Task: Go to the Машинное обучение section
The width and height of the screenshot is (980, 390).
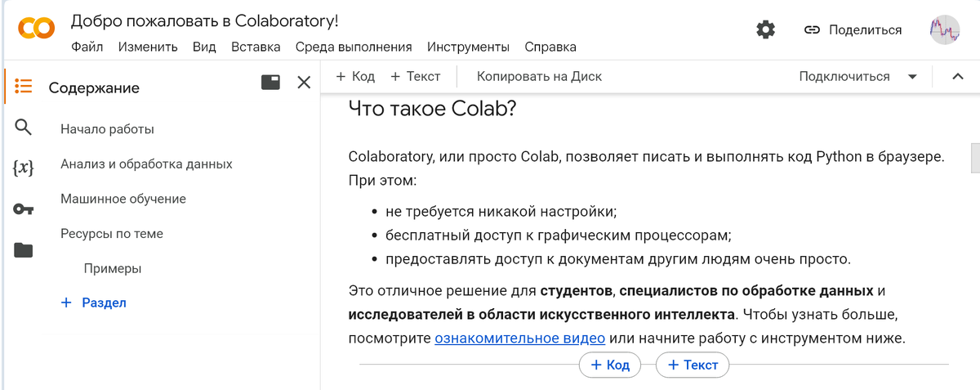Action: click(x=123, y=199)
